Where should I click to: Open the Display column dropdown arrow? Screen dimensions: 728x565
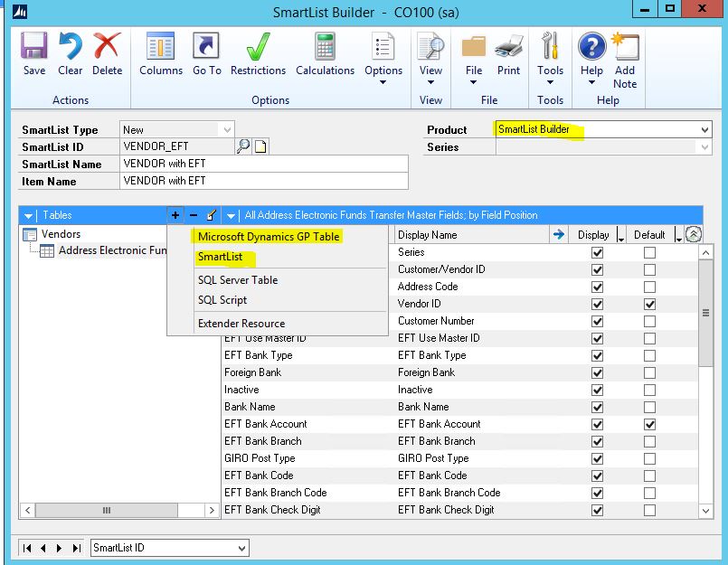620,236
